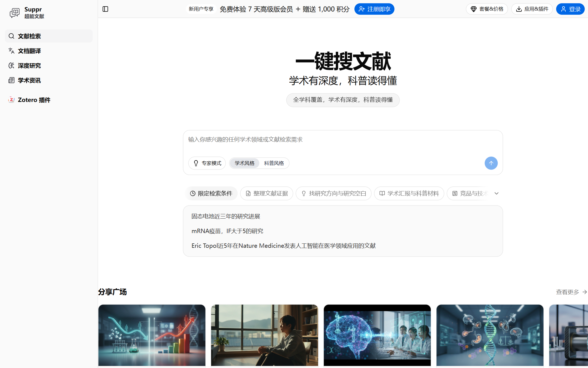Open 文档翻译 in the sidebar
The width and height of the screenshot is (588, 368).
pos(49,51)
